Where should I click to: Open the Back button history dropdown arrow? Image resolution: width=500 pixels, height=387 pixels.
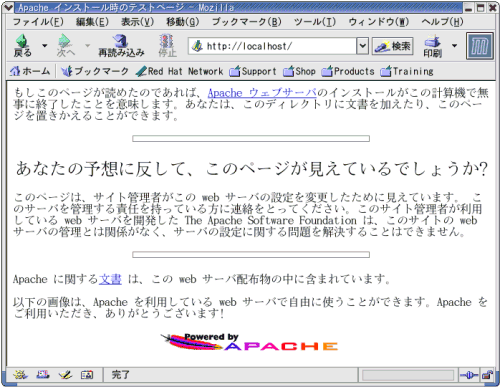tap(44, 45)
